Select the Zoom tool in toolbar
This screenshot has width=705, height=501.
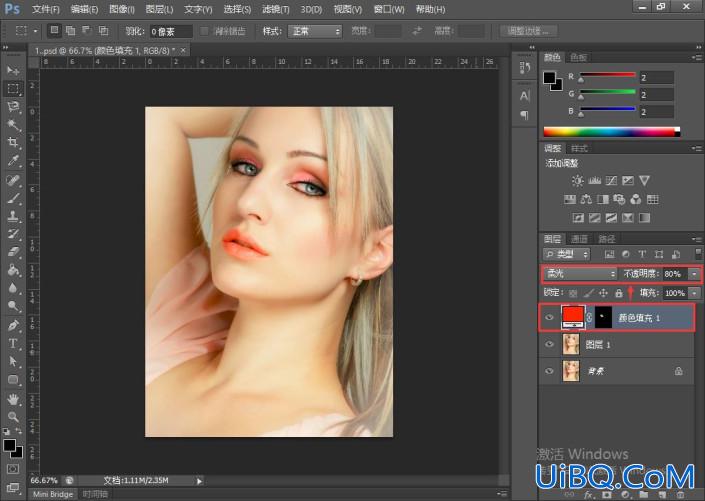(x=13, y=417)
